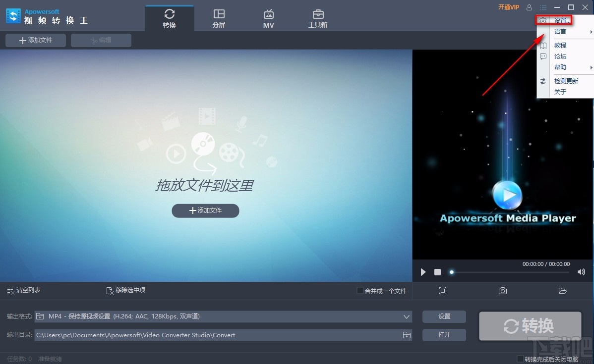
Task: Switch to the MV tab
Action: (x=268, y=17)
